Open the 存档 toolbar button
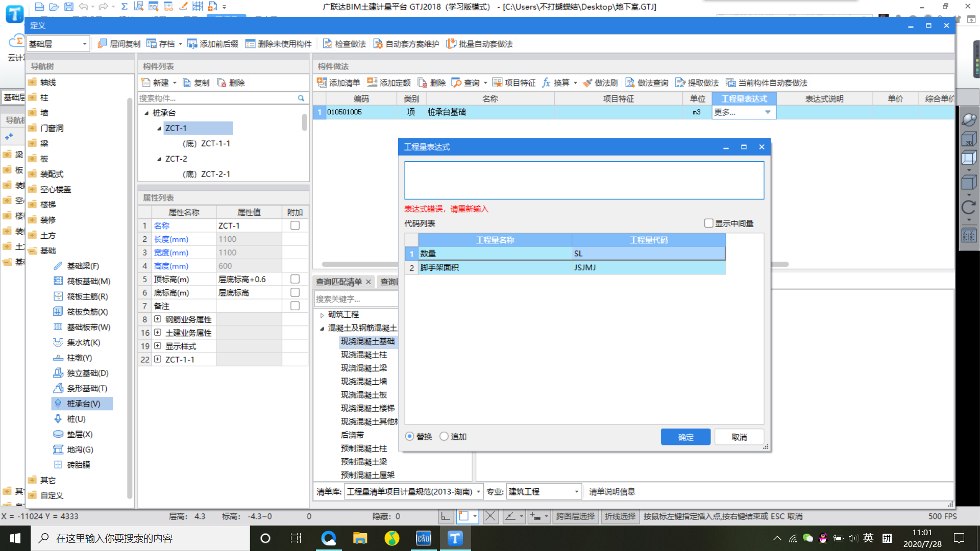The image size is (980, 551). point(164,44)
